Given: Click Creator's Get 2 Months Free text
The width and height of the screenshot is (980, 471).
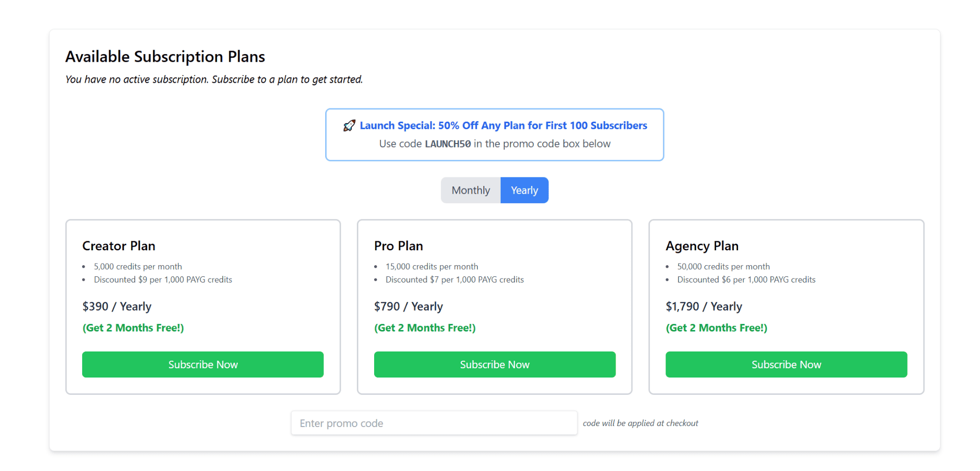Looking at the screenshot, I should [133, 328].
